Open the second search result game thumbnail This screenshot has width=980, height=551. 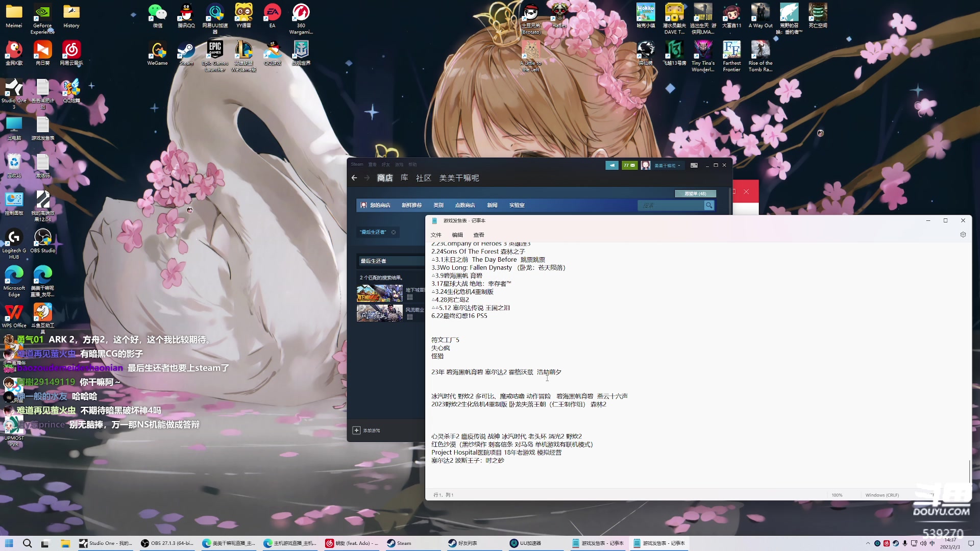[x=379, y=313]
